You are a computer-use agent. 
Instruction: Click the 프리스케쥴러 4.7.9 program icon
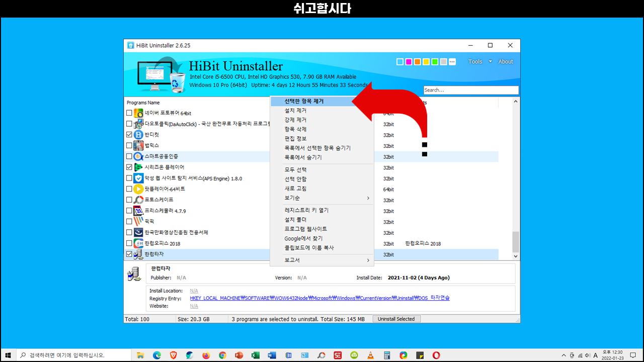pos(138,211)
